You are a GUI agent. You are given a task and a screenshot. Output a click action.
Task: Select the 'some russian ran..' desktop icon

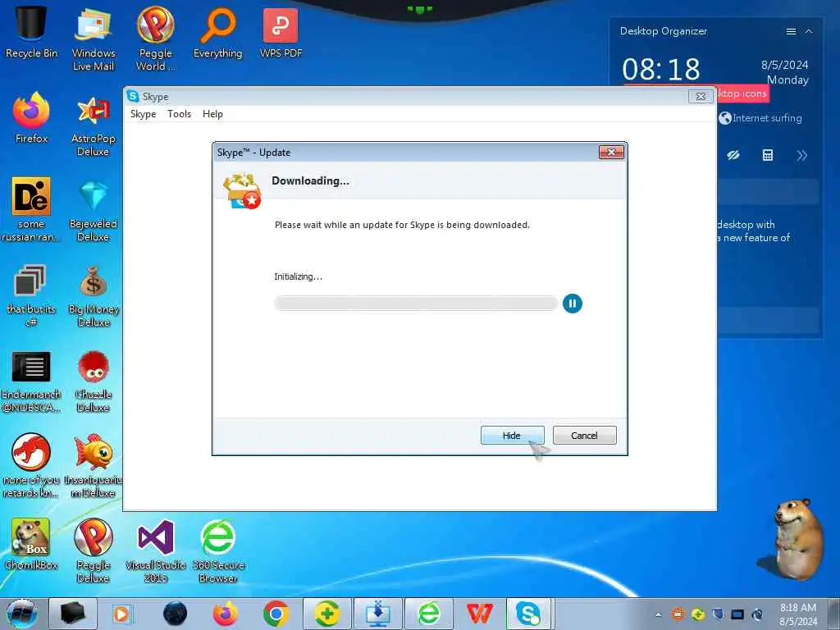tap(31, 209)
